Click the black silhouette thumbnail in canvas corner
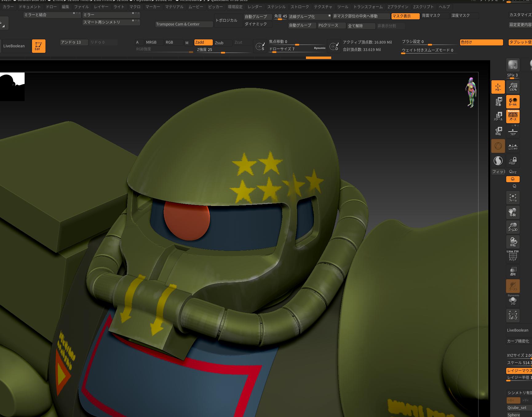Screen dimensions: 532x417 click(x=12, y=87)
